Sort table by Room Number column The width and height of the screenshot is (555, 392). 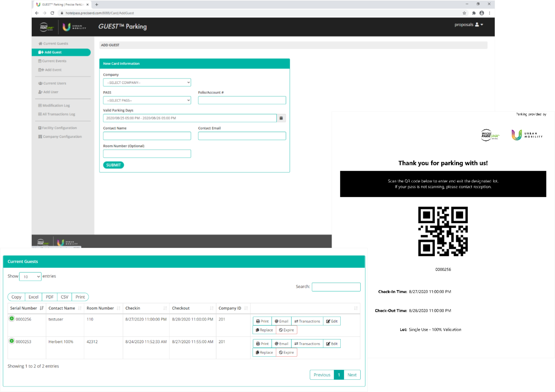tap(103, 308)
